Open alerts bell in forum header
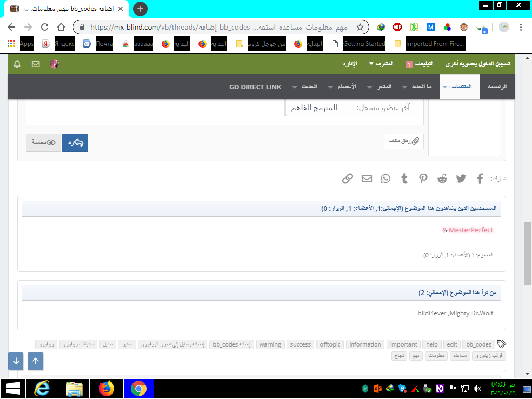532x399 pixels. tap(17, 64)
